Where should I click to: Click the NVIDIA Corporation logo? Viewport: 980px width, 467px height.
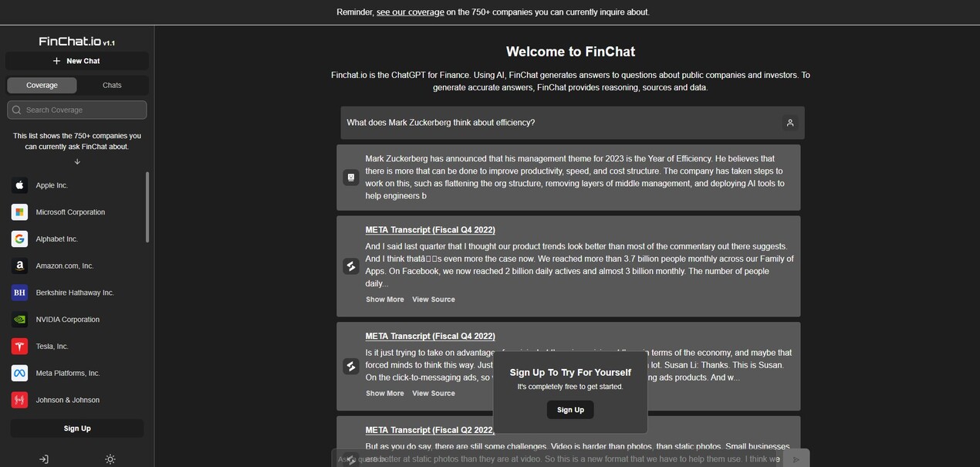[x=19, y=319]
